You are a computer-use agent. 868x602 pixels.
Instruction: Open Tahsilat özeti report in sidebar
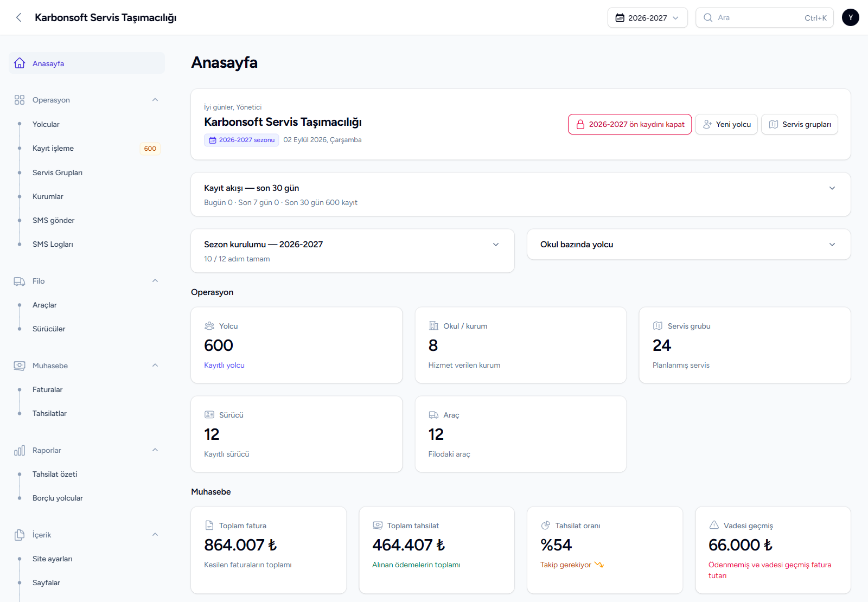pos(87,474)
